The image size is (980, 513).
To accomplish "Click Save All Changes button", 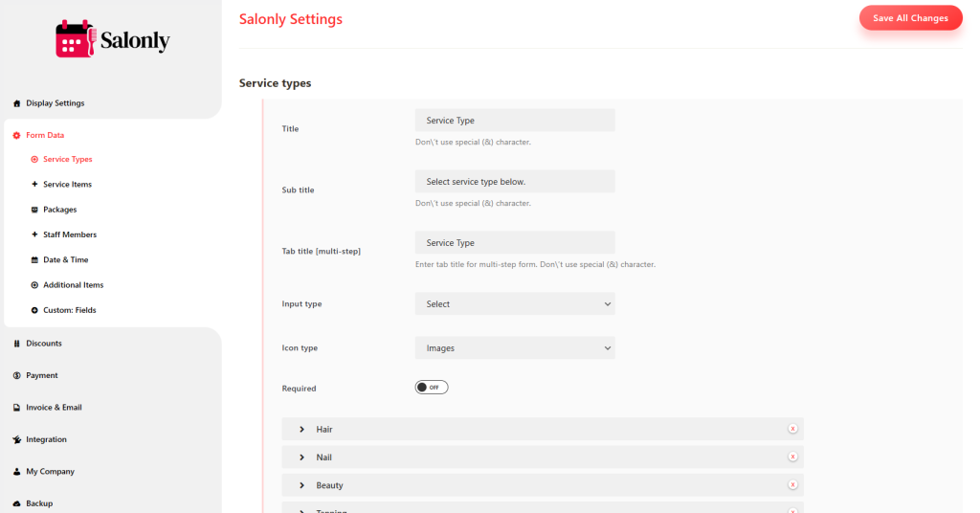I will (910, 18).
